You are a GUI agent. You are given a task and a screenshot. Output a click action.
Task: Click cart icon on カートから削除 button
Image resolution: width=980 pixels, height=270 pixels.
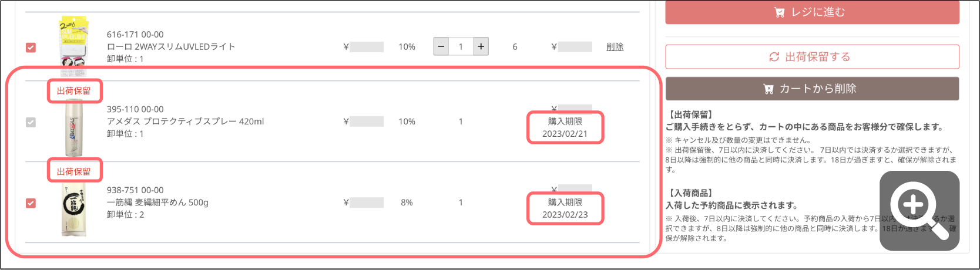[x=768, y=89]
